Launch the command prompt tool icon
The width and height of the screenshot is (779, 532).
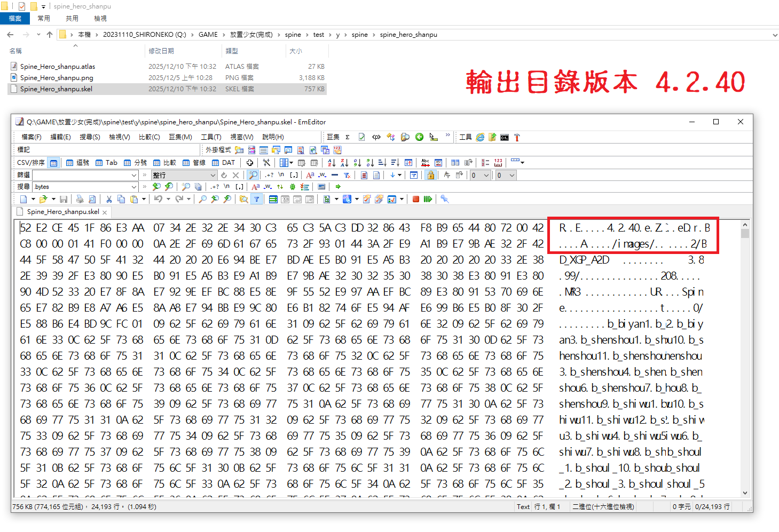505,138
